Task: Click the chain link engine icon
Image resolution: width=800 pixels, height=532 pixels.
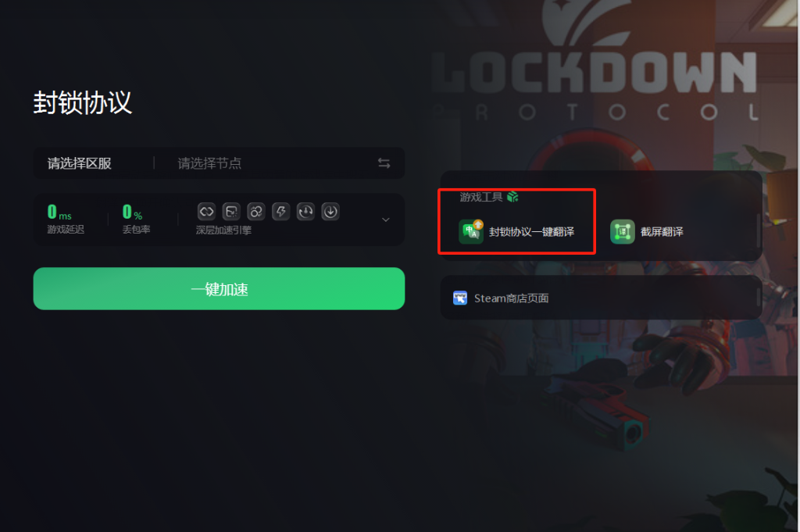Action: (x=206, y=211)
